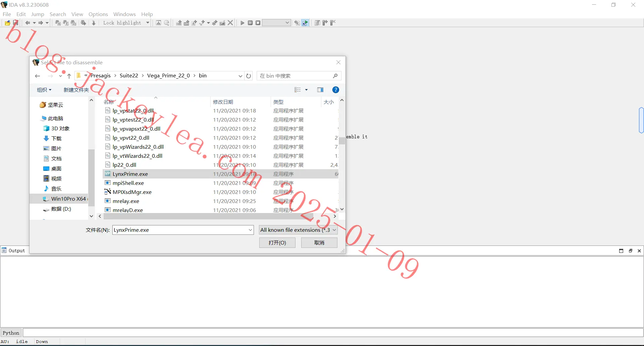
Task: Open the Options menu
Action: pos(98,14)
